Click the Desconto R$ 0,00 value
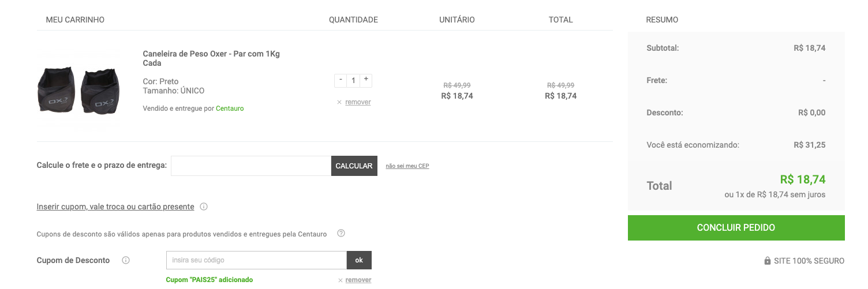This screenshot has width=868, height=289. pos(812,112)
